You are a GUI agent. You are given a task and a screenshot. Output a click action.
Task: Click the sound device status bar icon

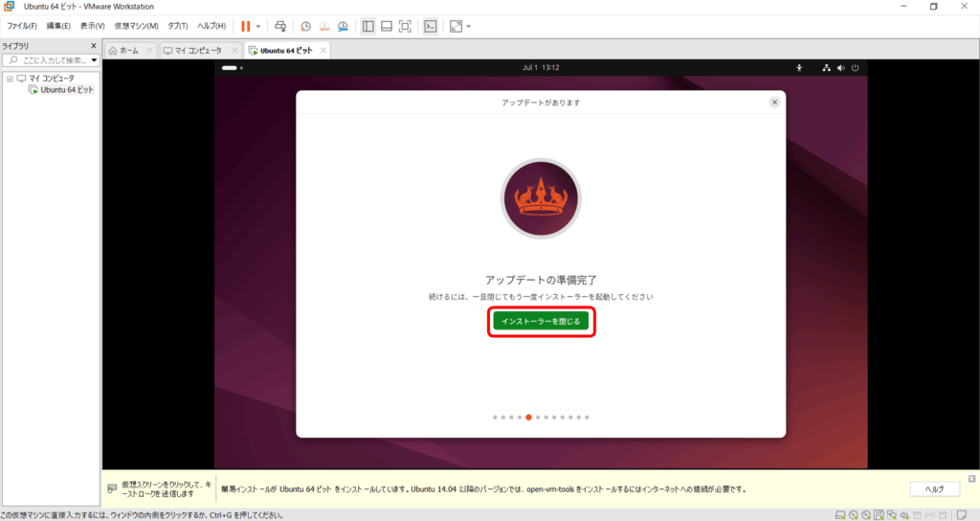(904, 514)
